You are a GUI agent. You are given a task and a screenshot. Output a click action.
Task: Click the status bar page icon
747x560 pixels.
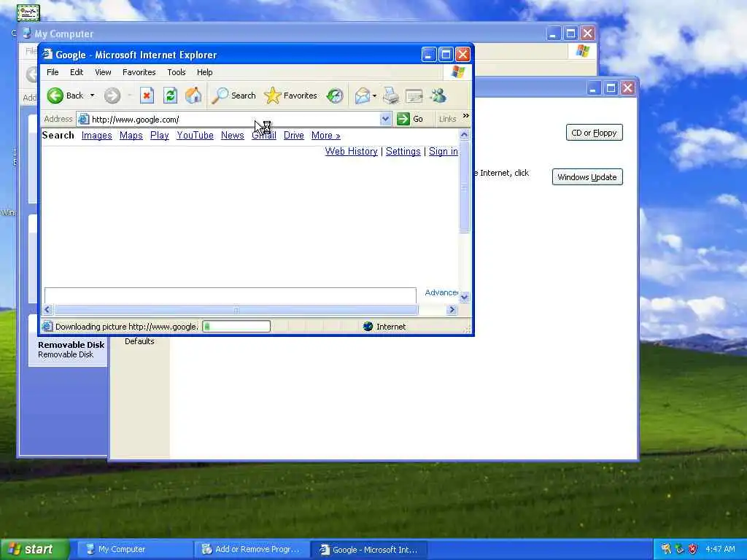point(47,326)
